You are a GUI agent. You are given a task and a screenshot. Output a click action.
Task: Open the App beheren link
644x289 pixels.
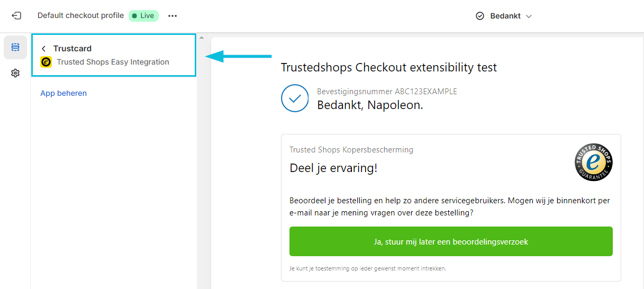[64, 93]
